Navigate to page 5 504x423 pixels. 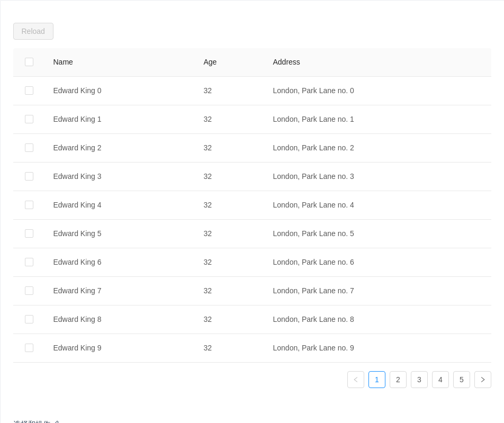462,380
